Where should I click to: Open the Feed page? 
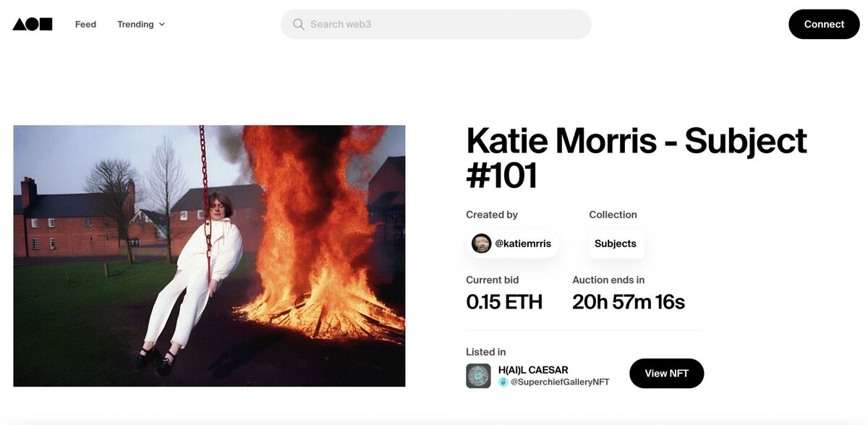85,24
